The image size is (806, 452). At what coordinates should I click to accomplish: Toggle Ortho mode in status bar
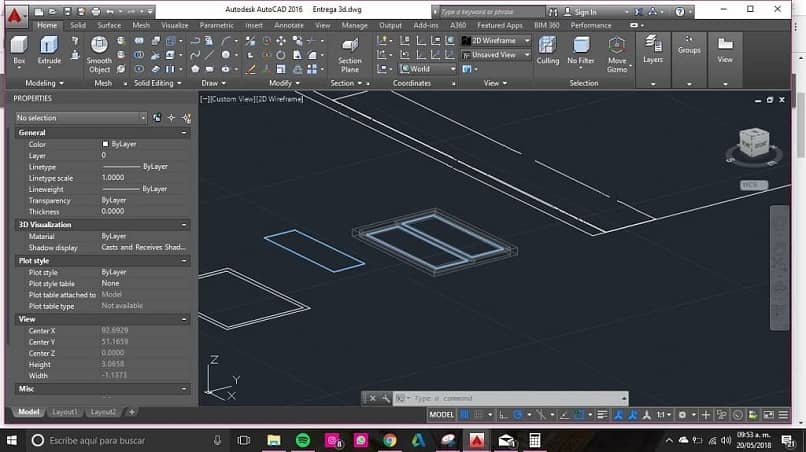pyautogui.click(x=503, y=414)
